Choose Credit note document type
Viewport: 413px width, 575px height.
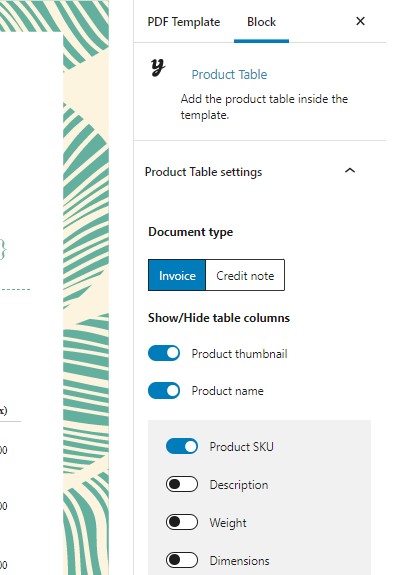click(245, 275)
